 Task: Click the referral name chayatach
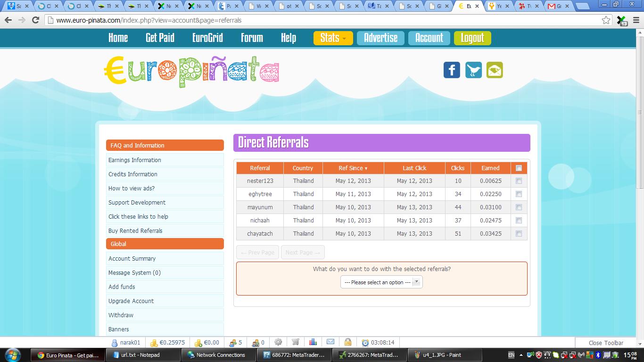[x=260, y=233]
